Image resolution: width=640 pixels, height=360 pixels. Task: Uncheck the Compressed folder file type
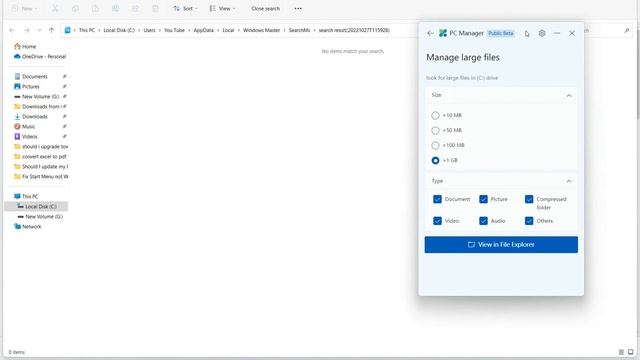pyautogui.click(x=529, y=199)
